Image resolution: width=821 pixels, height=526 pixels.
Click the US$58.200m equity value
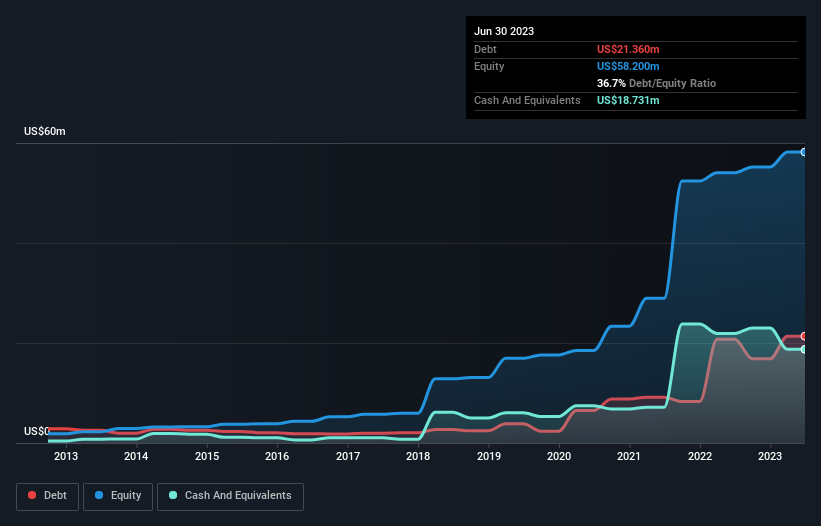(628, 66)
